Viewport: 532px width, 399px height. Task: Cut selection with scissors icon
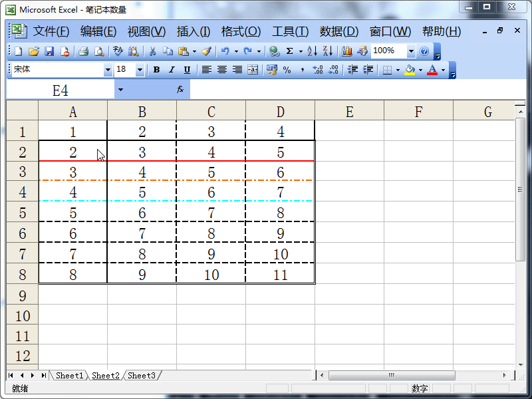(x=152, y=51)
